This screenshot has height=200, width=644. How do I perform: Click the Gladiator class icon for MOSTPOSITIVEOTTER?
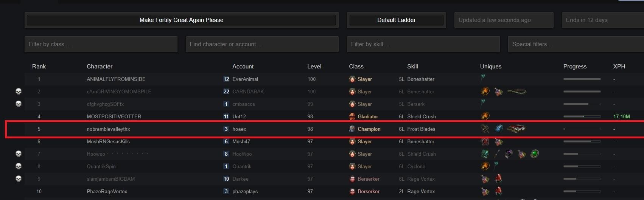point(352,116)
